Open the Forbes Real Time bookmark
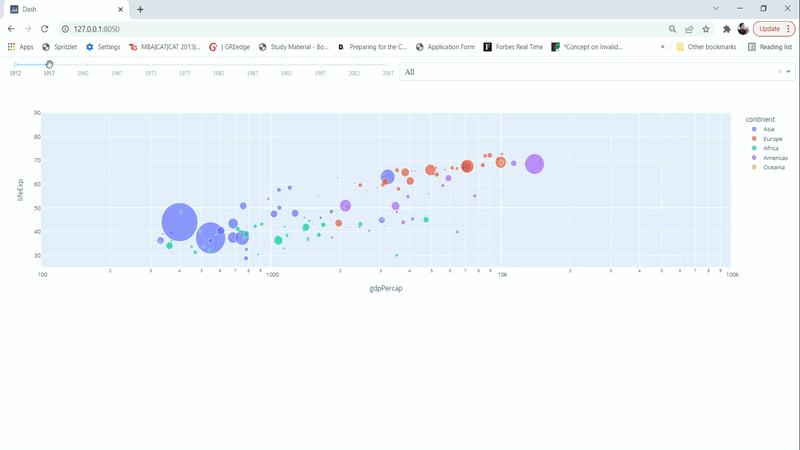The image size is (800, 450). coord(513,47)
